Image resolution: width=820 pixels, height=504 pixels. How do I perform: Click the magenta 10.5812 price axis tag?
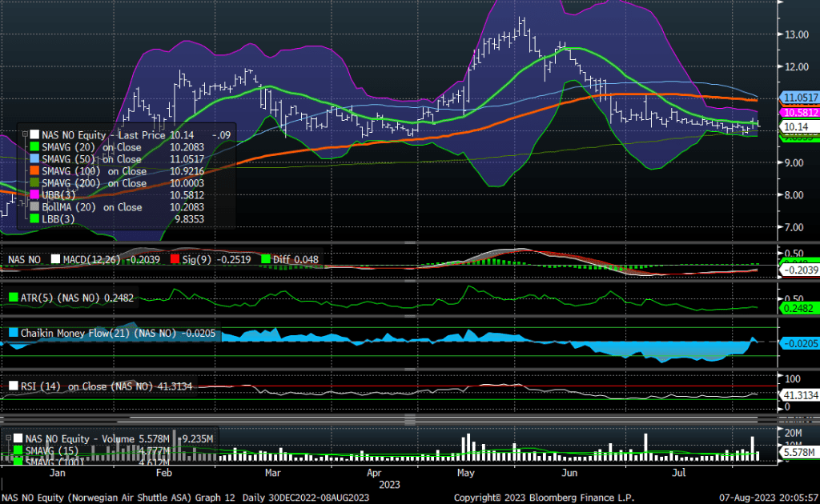[x=800, y=112]
